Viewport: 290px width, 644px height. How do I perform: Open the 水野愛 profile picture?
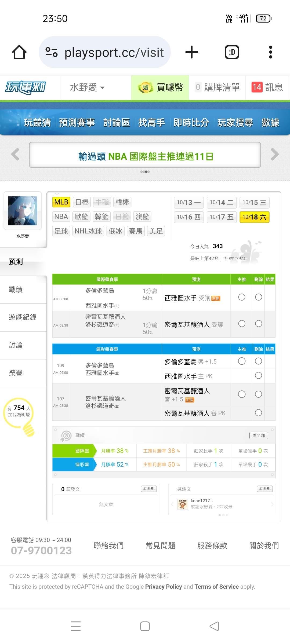pyautogui.click(x=23, y=211)
